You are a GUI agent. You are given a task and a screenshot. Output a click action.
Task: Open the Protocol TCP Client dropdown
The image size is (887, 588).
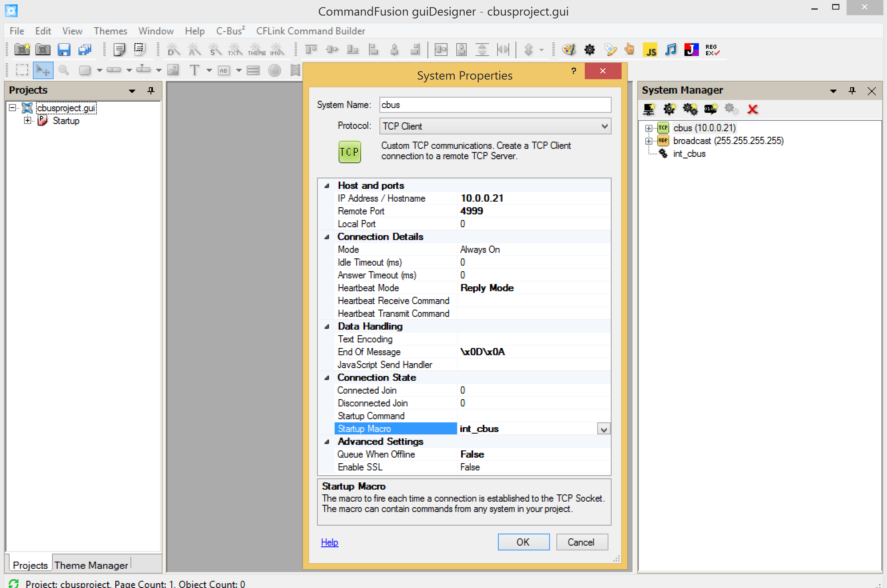pos(604,126)
